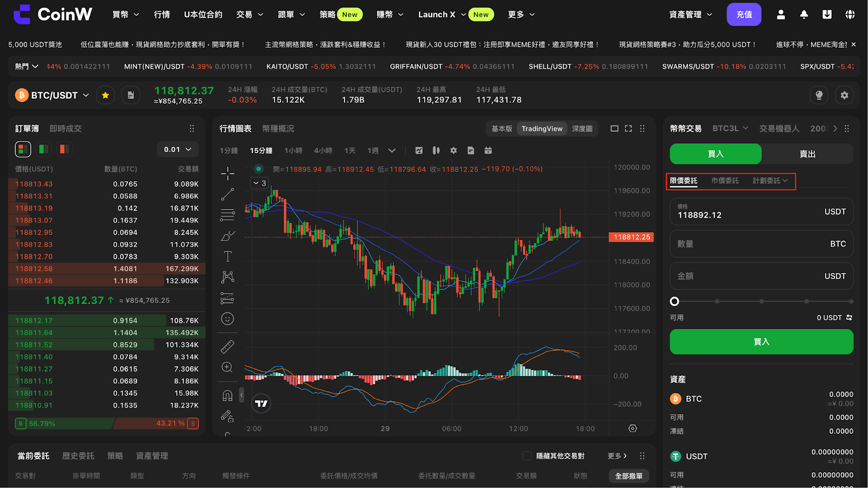Expand the 更多 navigation menu

point(521,15)
